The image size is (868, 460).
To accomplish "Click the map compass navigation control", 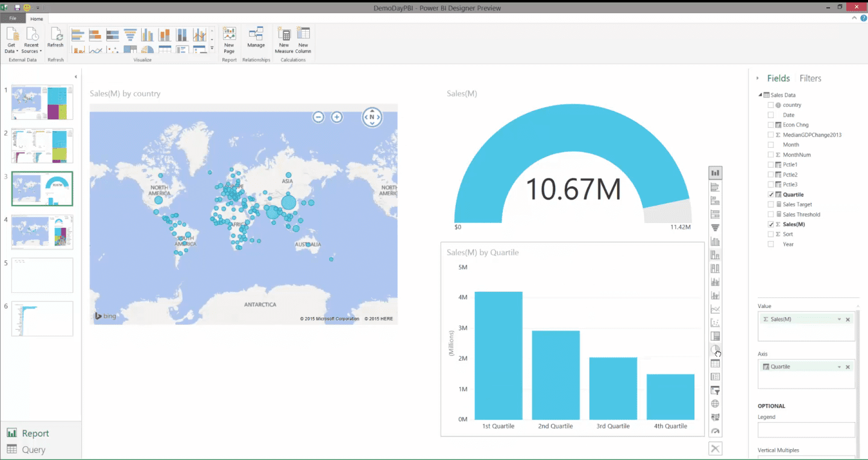I will pyautogui.click(x=372, y=117).
